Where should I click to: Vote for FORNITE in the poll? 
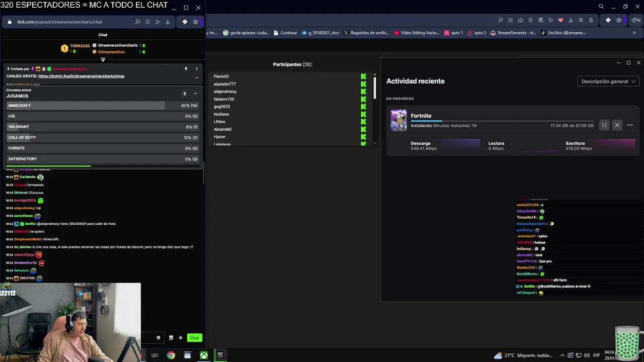tap(103, 148)
